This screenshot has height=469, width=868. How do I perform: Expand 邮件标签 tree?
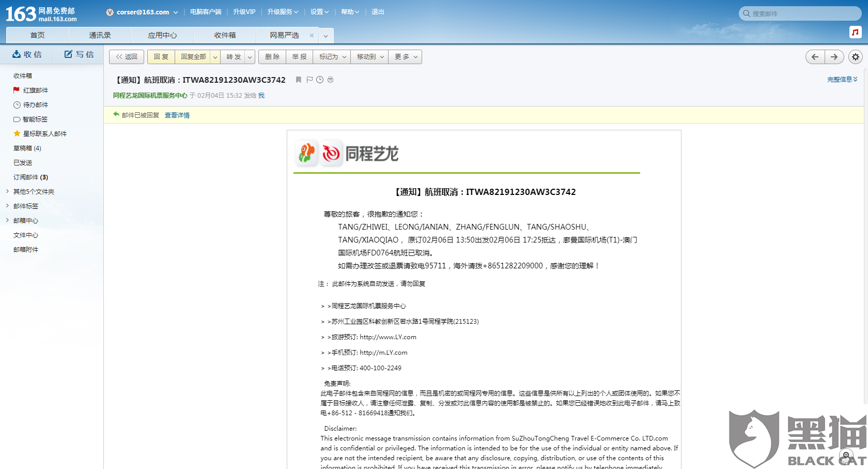[x=7, y=206]
